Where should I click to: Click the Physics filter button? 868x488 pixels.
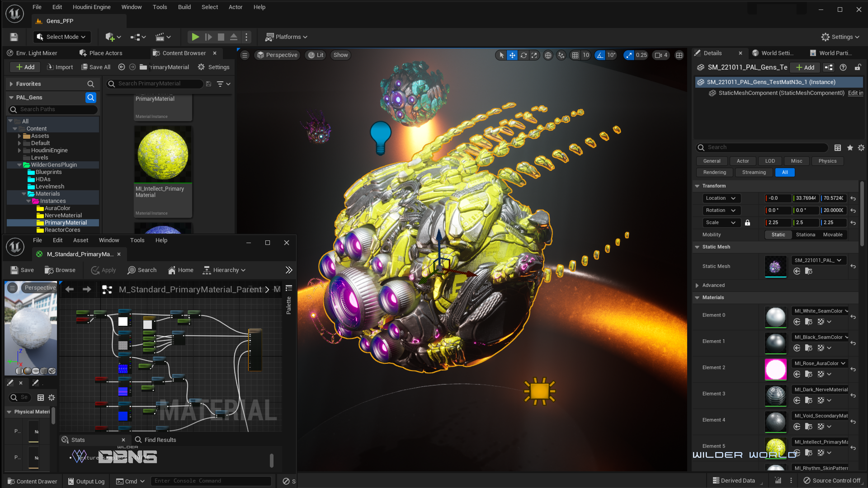click(827, 161)
